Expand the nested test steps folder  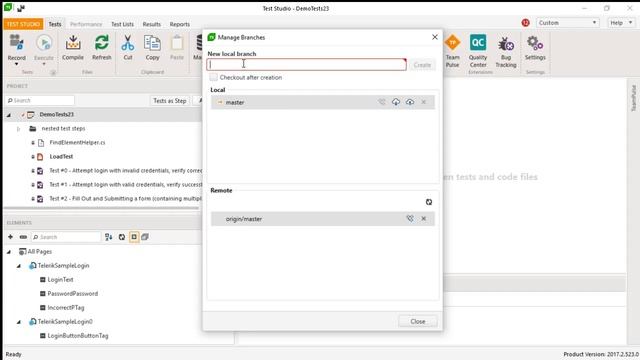point(18,129)
